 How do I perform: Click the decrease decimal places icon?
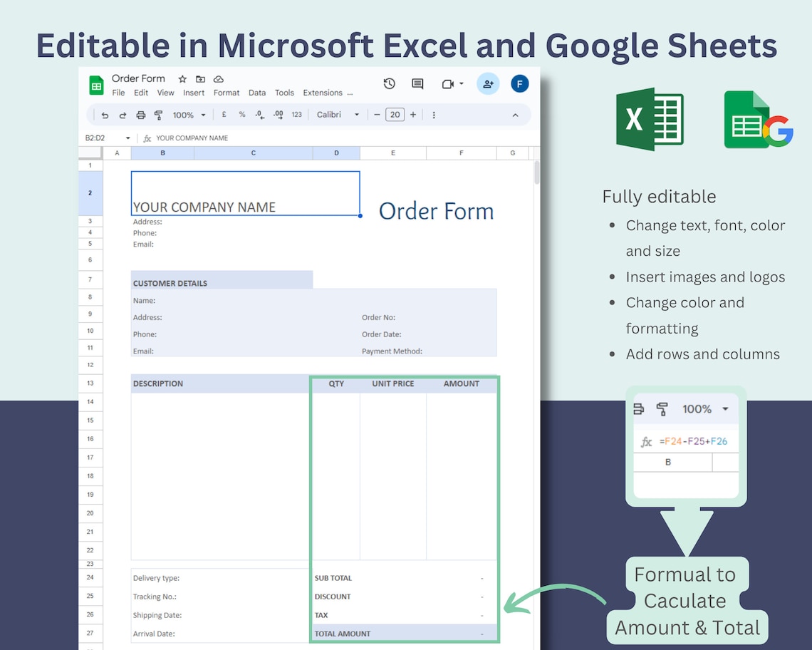pos(259,114)
